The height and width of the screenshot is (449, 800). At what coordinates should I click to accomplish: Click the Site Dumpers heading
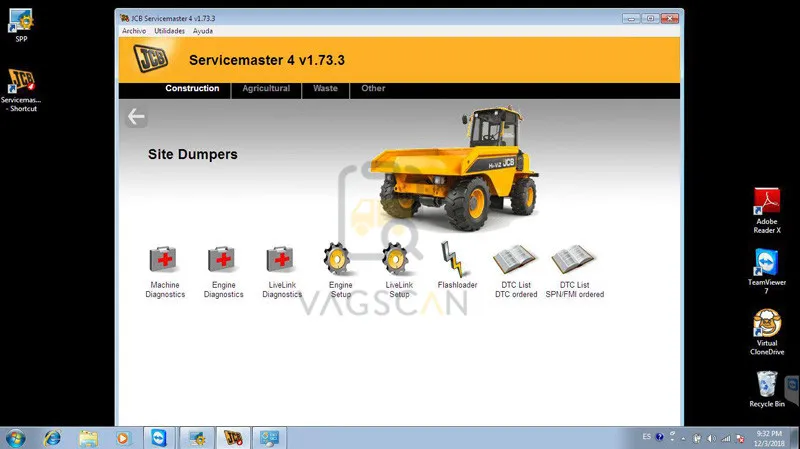click(x=193, y=154)
